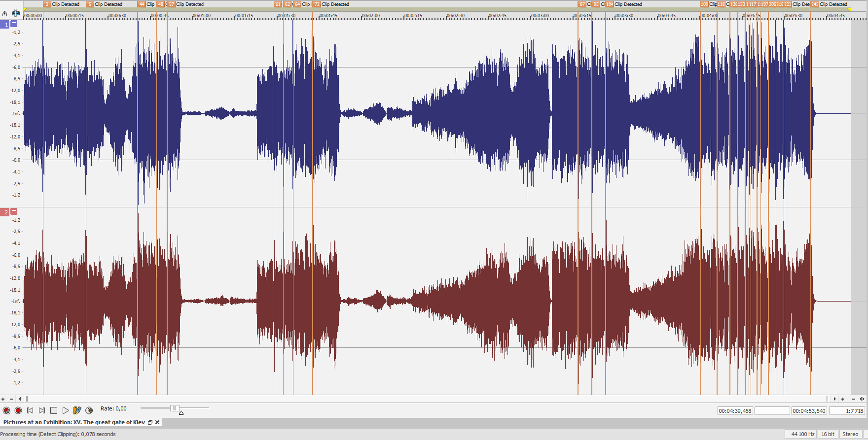Collapse channel 2 using its minus button
Image resolution: width=868 pixels, height=440 pixels.
point(14,211)
